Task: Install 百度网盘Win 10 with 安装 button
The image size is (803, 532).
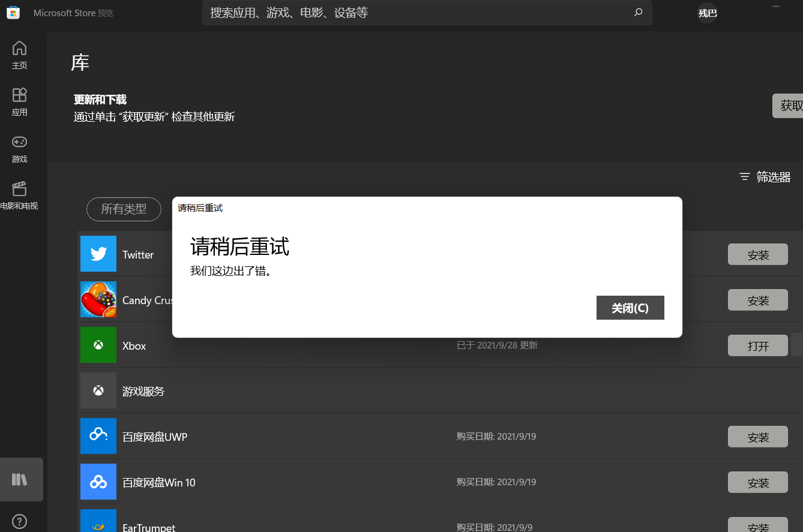Action: pos(758,482)
